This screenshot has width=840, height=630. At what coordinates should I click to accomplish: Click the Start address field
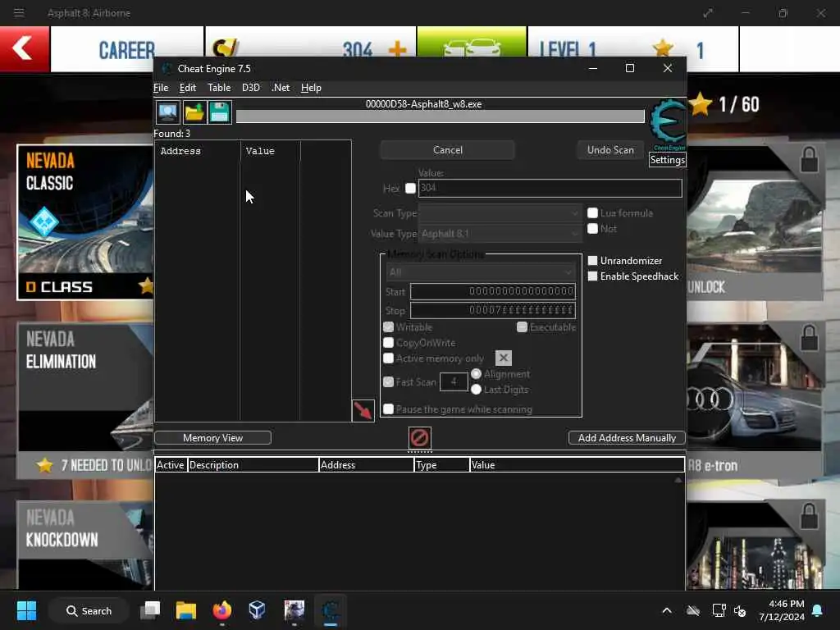(x=493, y=291)
